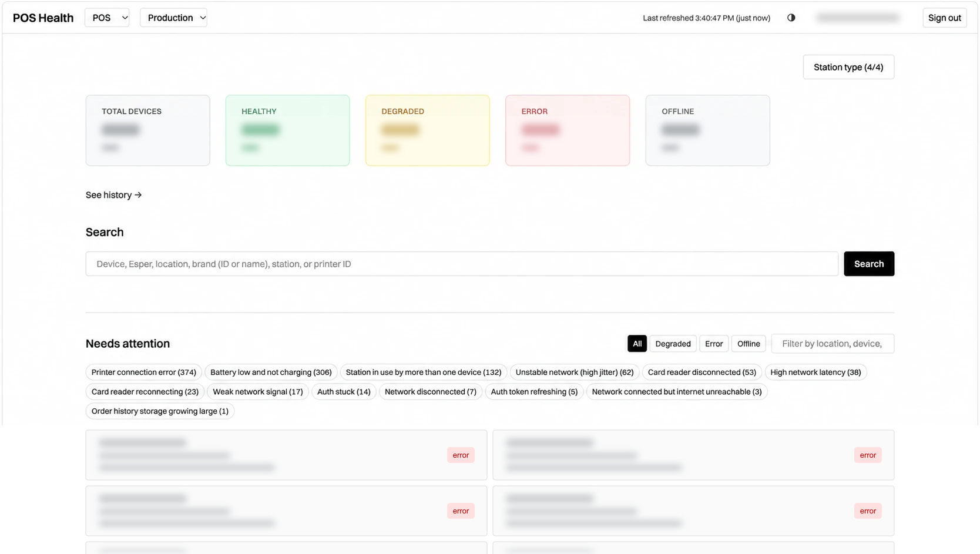The image size is (980, 554).
Task: Click the black Search button
Action: point(869,264)
